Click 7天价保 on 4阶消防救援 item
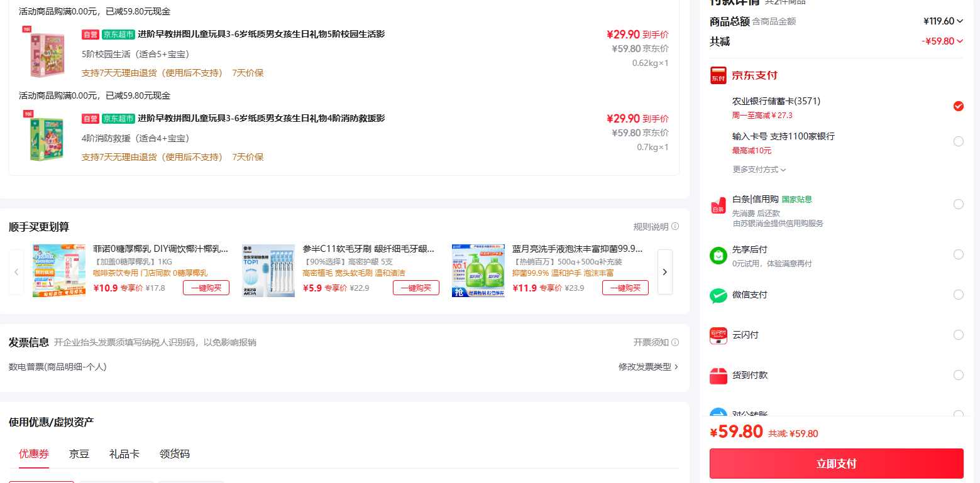Screen dimensions: 980x483 [248, 157]
